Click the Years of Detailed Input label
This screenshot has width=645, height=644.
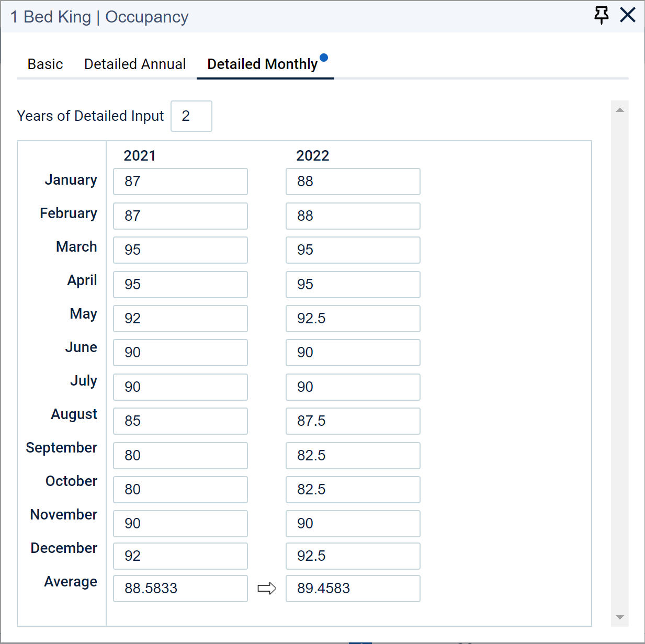point(90,116)
